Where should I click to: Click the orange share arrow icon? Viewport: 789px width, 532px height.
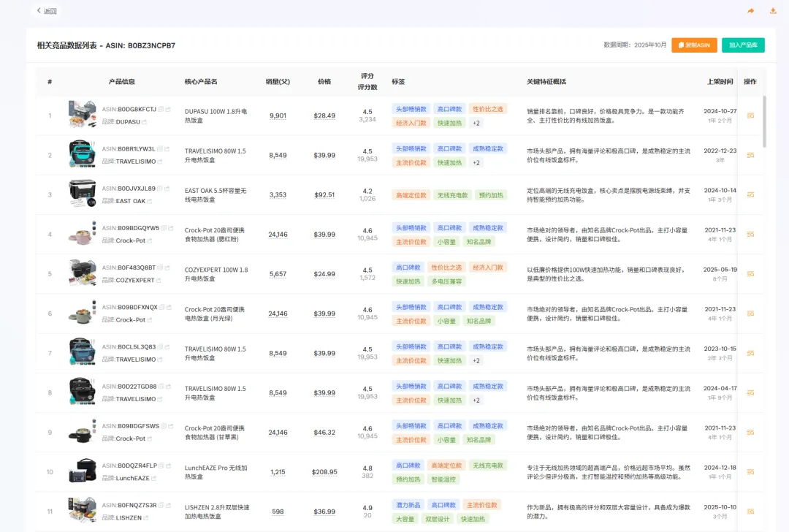[750, 11]
